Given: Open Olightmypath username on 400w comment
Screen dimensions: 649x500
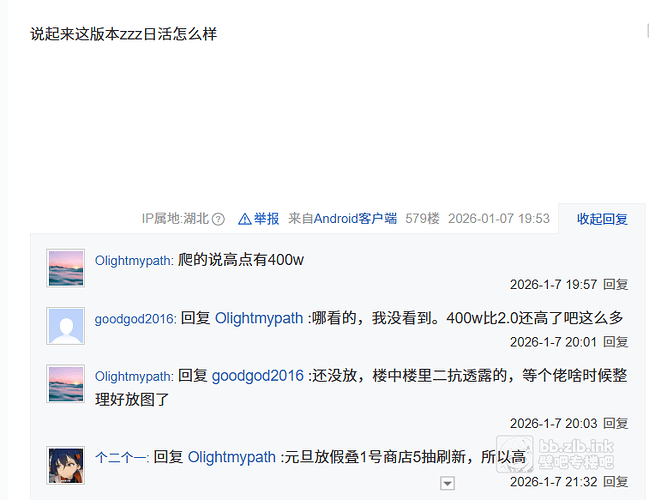Looking at the screenshot, I should click(x=134, y=261).
